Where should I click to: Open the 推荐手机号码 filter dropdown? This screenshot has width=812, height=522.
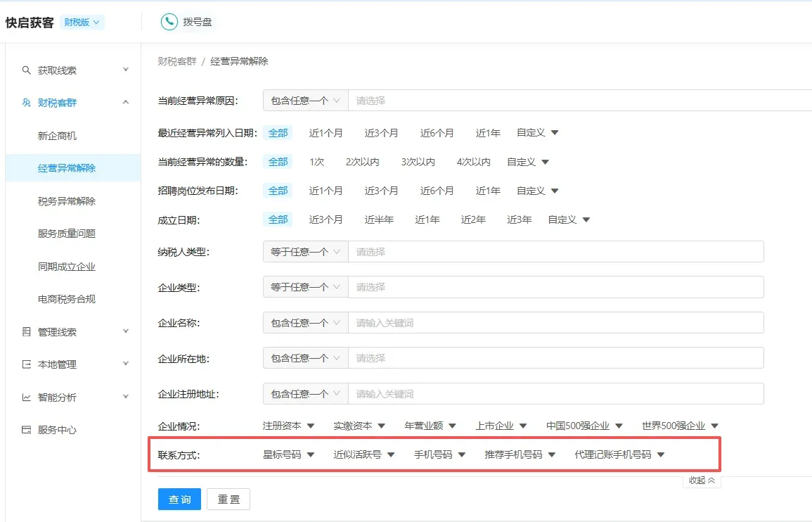coord(520,454)
